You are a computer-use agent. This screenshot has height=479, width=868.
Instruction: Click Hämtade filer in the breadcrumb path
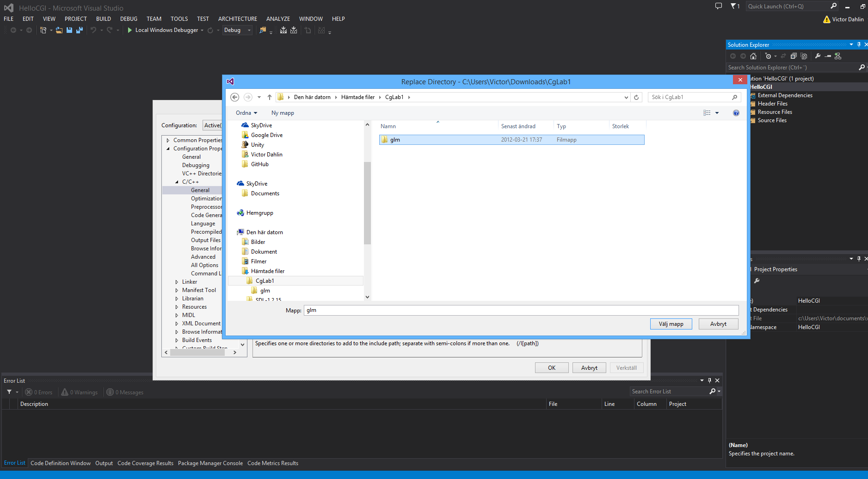(358, 97)
